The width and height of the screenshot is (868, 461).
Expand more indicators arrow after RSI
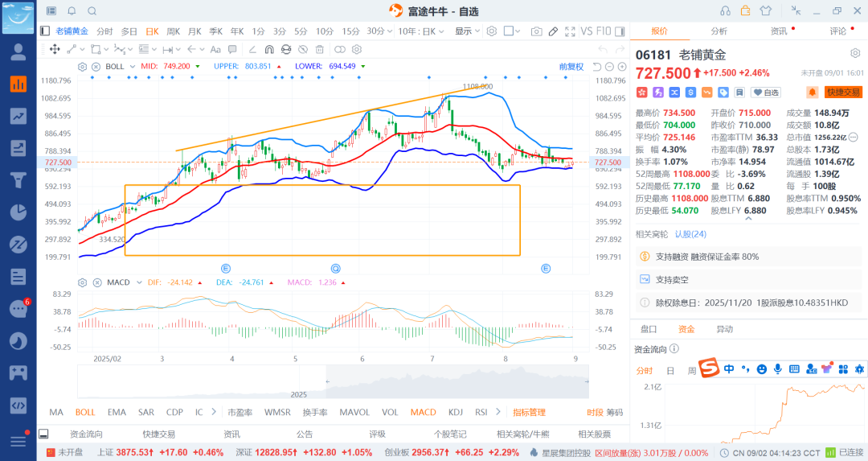point(498,412)
